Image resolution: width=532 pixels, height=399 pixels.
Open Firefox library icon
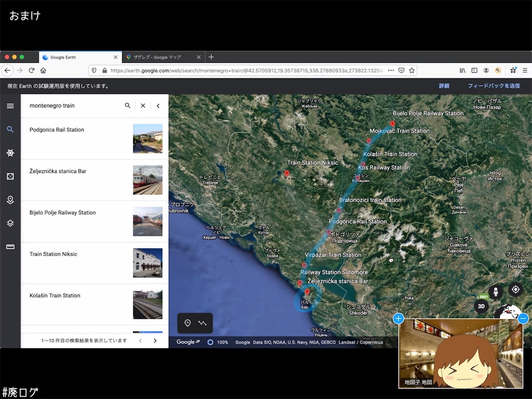[462, 71]
